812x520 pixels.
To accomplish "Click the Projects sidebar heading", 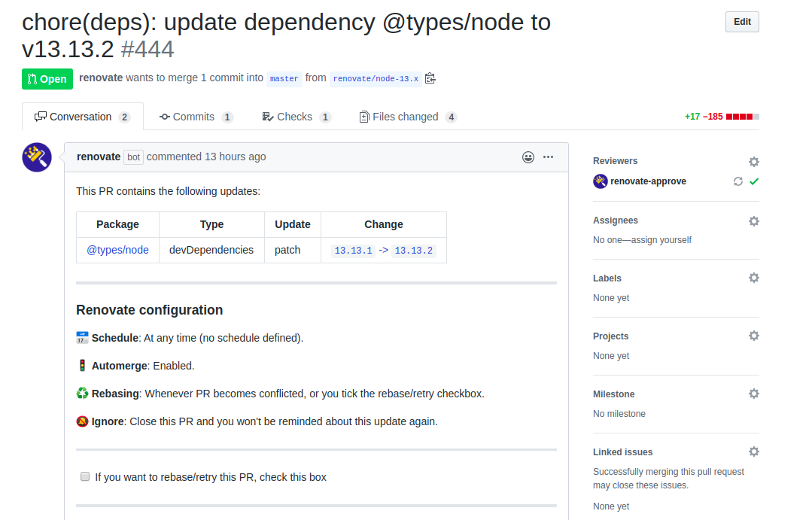I will 610,336.
